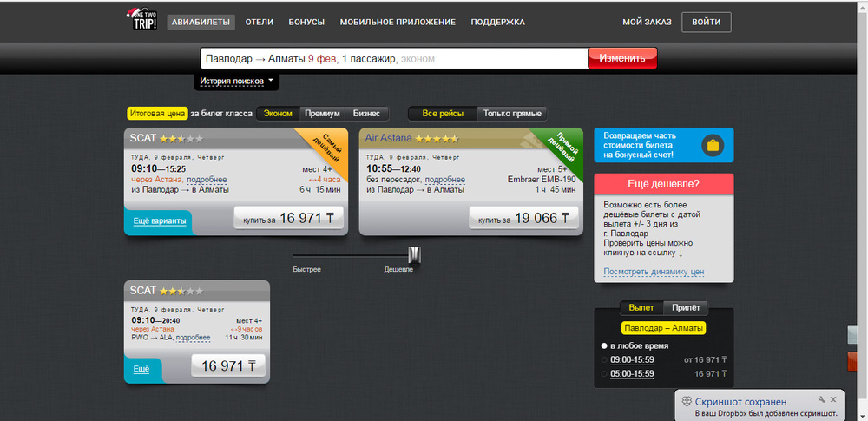This screenshot has width=868, height=421.
Task: Click the Air Astana star rating
Action: coord(437,139)
